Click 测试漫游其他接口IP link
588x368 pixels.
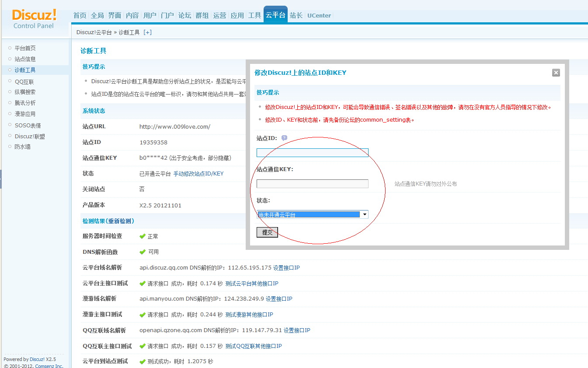(249, 315)
